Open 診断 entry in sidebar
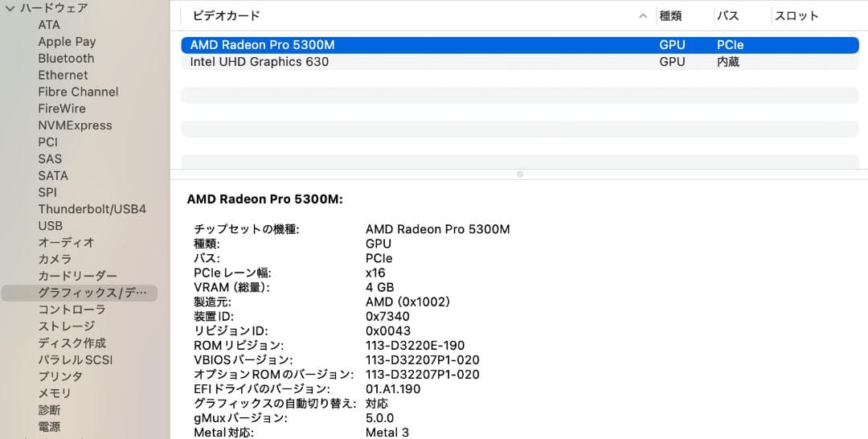This screenshot has height=439, width=868. coord(49,410)
